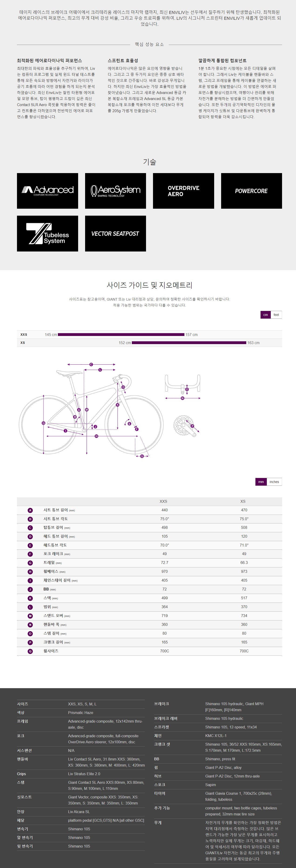
Task: Switch height units to feet
Action: 276,315
